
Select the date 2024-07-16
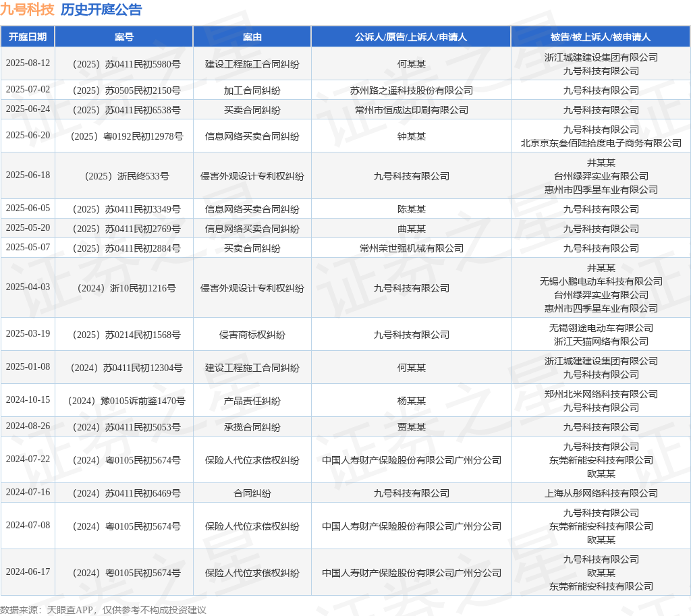[x=28, y=492]
